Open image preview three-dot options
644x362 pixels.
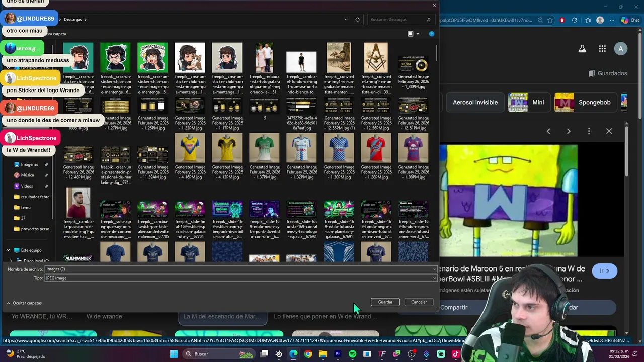click(589, 131)
